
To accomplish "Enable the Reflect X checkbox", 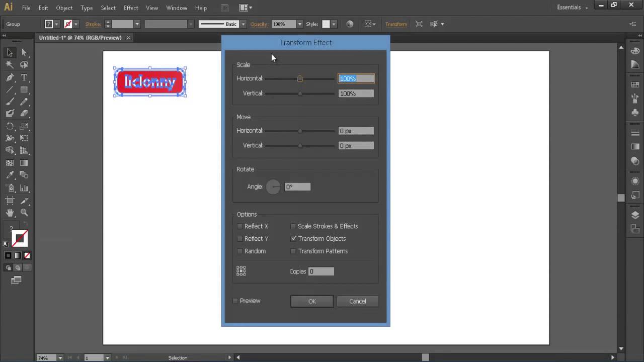I will tap(240, 226).
